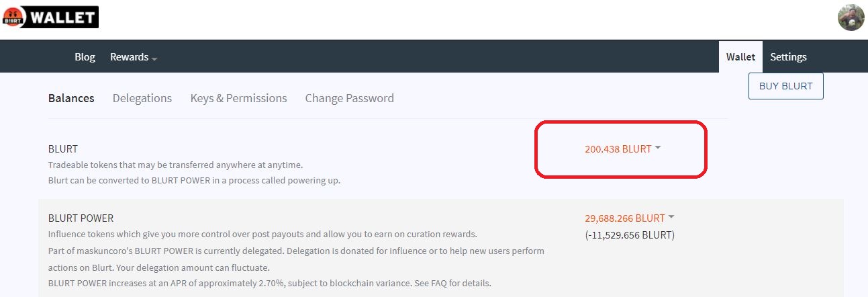Click the arrow next to 29,688.266 BLURT

click(671, 218)
